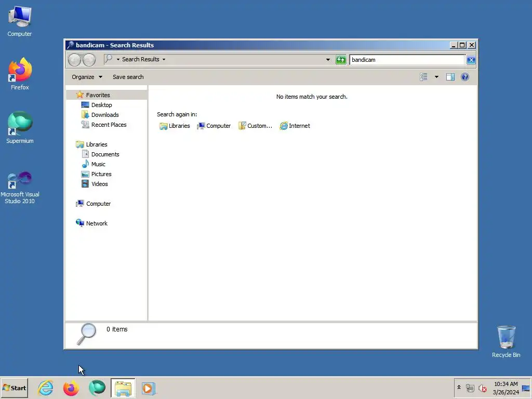The height and width of the screenshot is (399, 532).
Task: Select the Supermium desktop shortcut
Action: click(20, 127)
